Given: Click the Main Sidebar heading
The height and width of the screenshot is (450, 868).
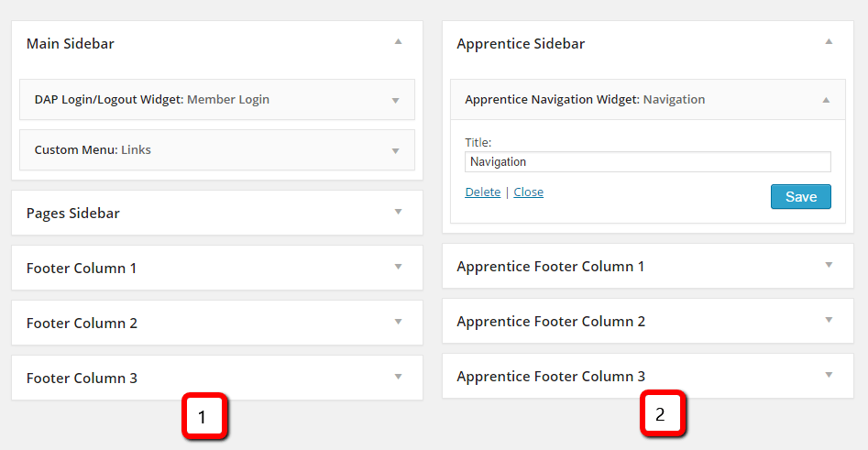Looking at the screenshot, I should [71, 44].
